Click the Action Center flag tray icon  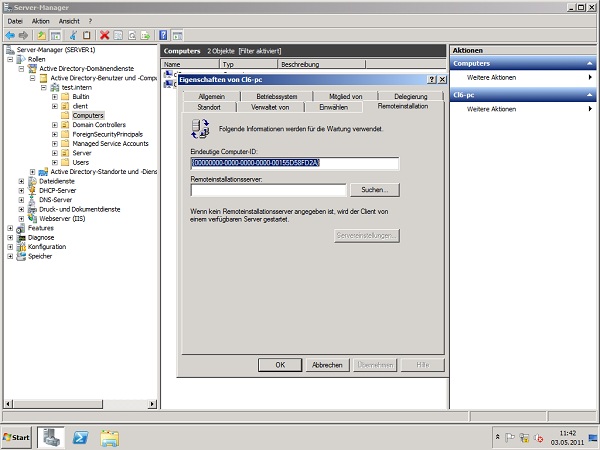510,437
